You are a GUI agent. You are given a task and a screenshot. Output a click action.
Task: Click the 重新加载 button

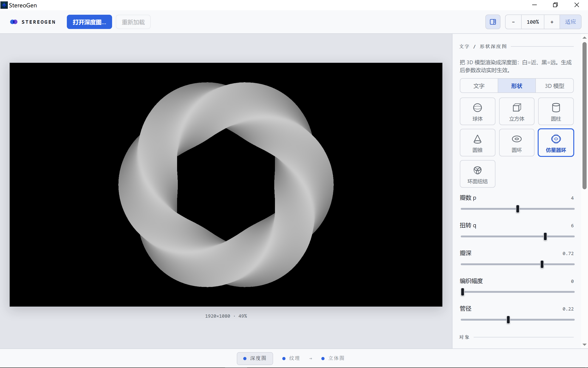(x=133, y=22)
